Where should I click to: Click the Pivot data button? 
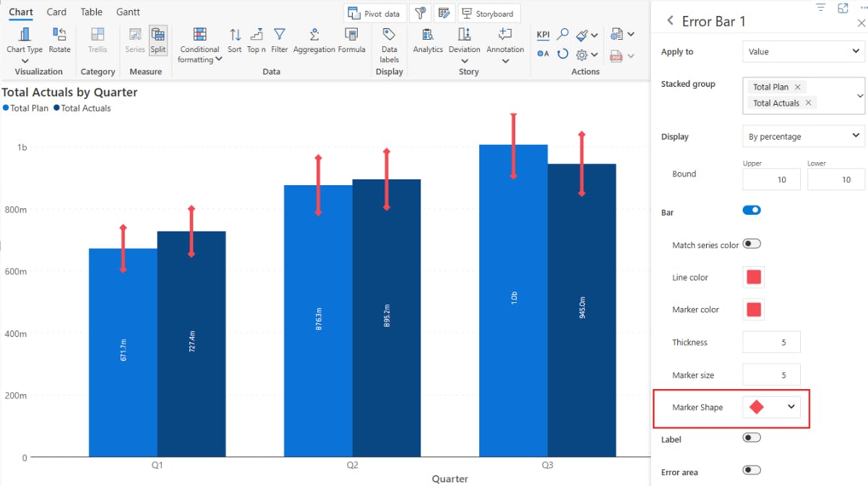(x=374, y=14)
